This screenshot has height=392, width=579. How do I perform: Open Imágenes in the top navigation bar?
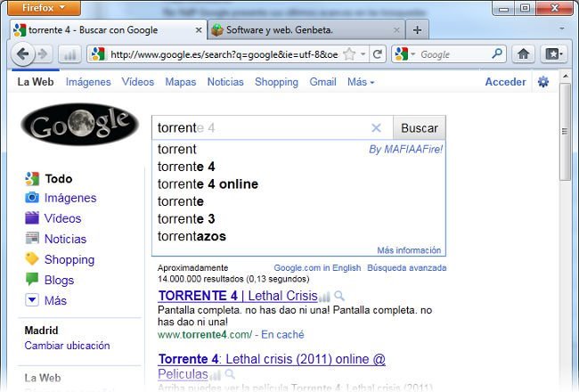click(88, 82)
